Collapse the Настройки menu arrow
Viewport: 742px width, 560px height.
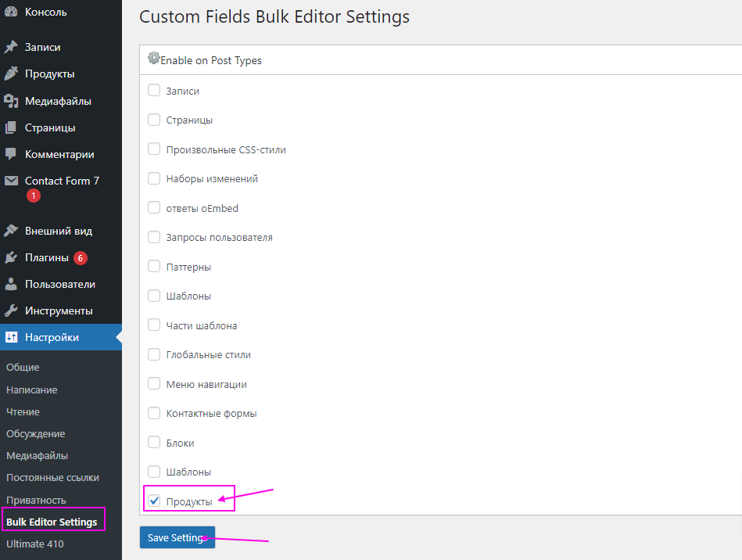tap(118, 337)
